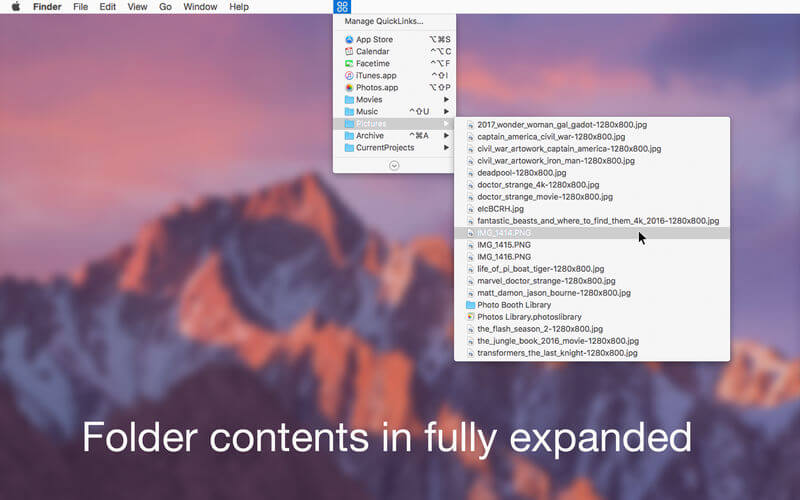Expand the Archive folder submenu arrow
This screenshot has width=800, height=500.
446,135
